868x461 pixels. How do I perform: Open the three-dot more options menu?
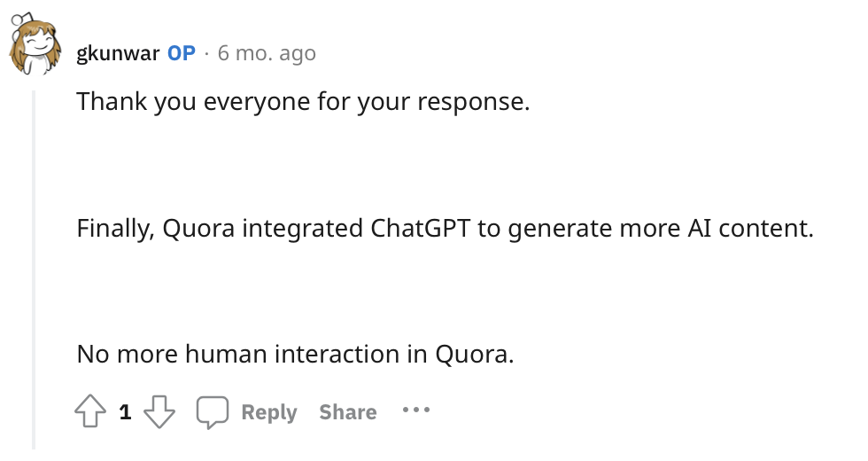[x=415, y=410]
